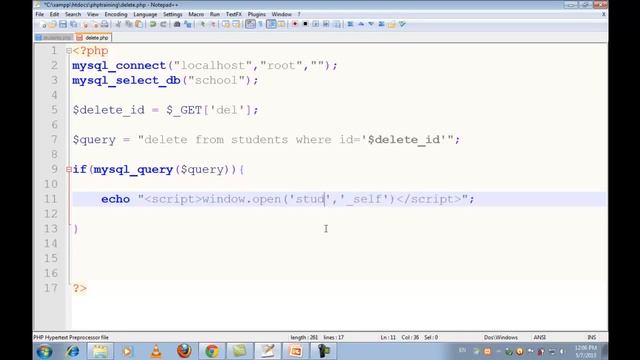Click the Close document toolbar icon
Screen dimensions: 640x360
[x=84, y=24]
